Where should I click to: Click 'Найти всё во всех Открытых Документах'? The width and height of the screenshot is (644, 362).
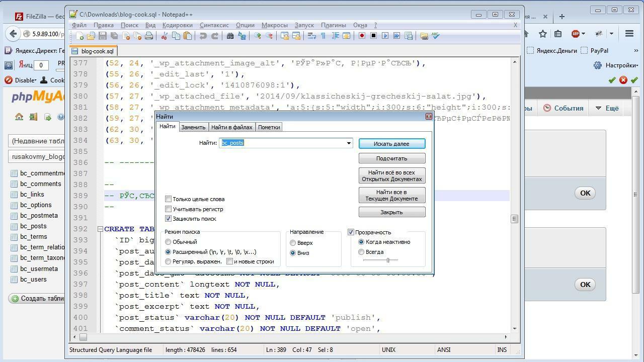391,175
